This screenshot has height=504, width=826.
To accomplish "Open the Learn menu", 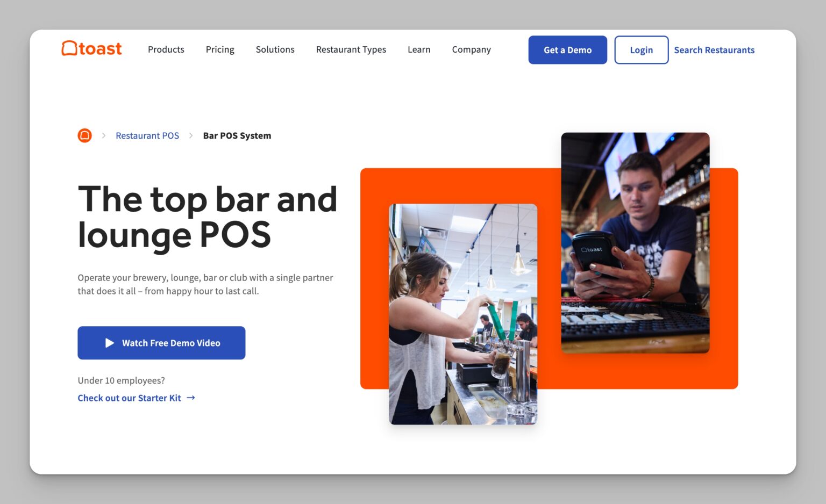I will [419, 49].
